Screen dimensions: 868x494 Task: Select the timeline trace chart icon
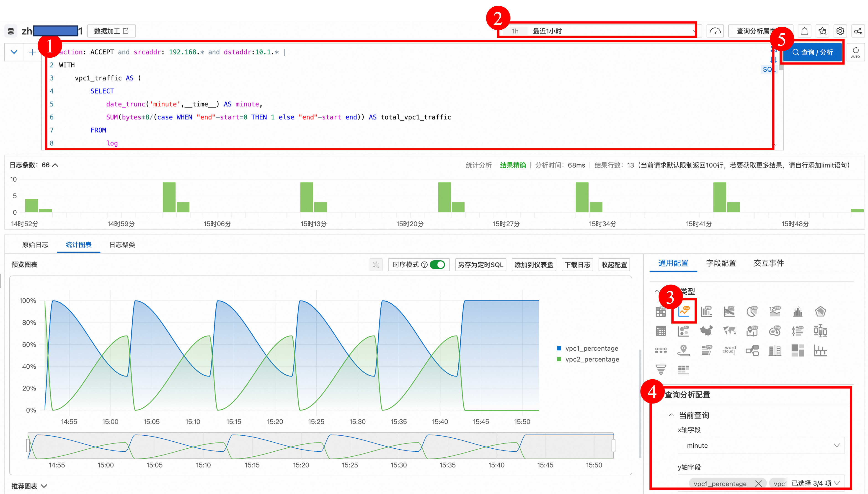[x=661, y=350]
